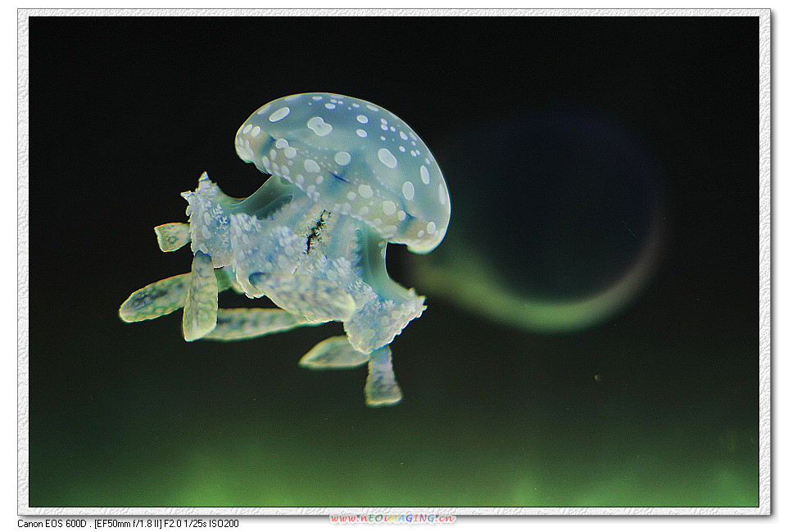
Task: Click the jellyfish photo
Action: click(393, 261)
